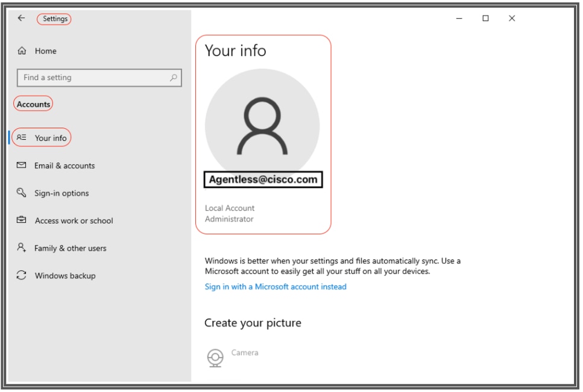Minimize the Settings window
Screen dimensions: 583x392
click(459, 18)
